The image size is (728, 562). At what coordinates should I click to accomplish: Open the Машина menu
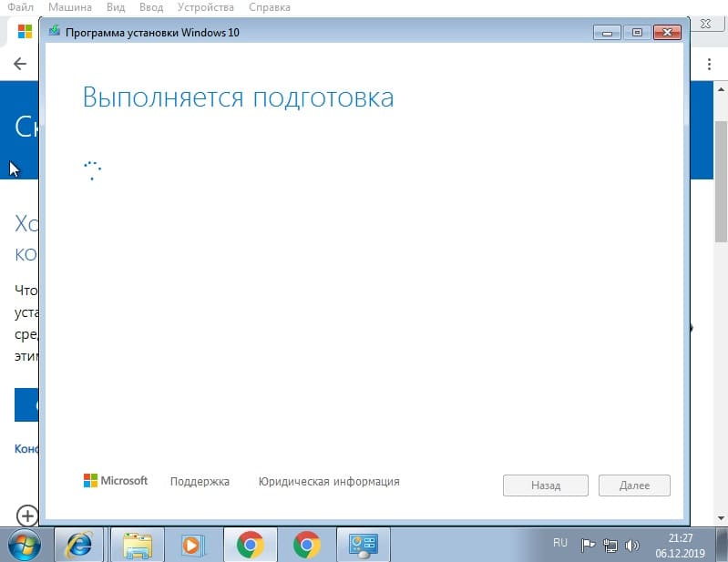click(x=67, y=7)
